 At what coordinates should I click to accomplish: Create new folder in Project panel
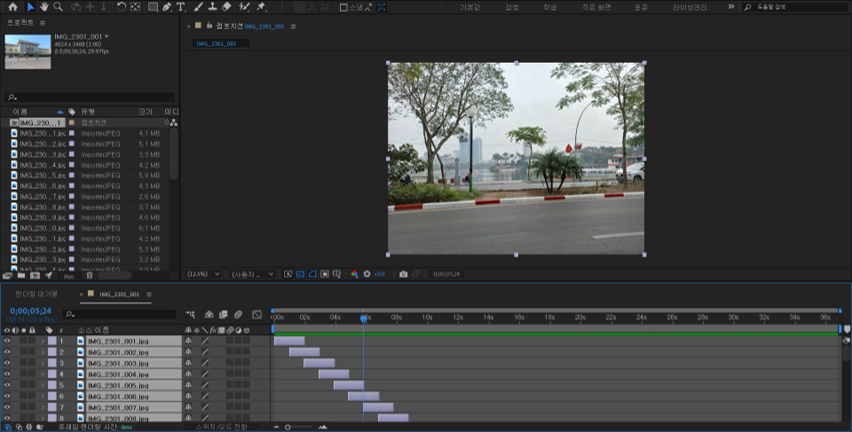pos(22,276)
